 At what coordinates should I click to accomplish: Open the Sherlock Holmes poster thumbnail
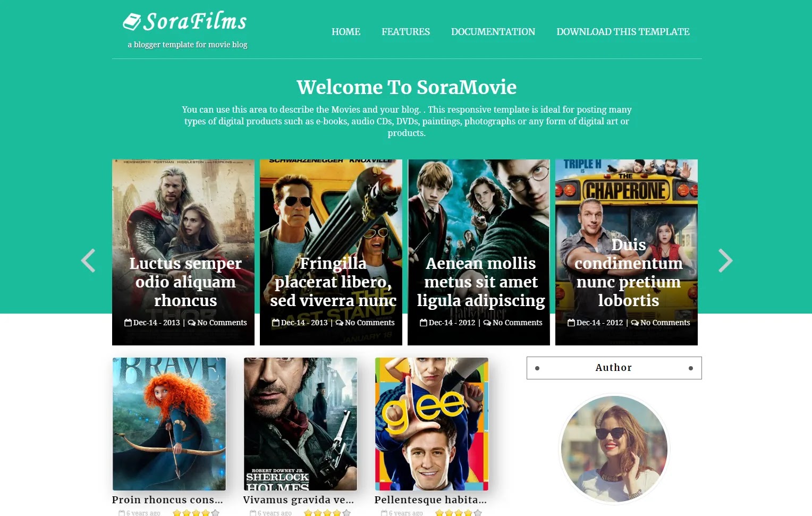[x=300, y=424]
